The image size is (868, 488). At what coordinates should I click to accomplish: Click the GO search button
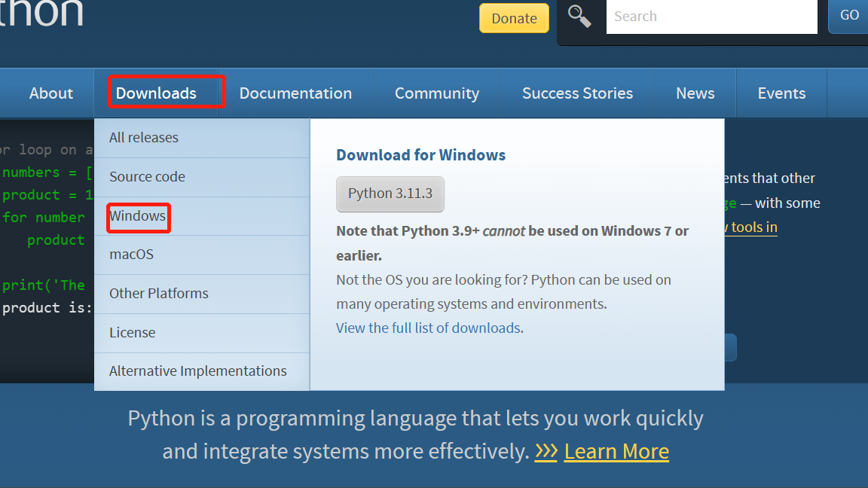[x=848, y=16]
